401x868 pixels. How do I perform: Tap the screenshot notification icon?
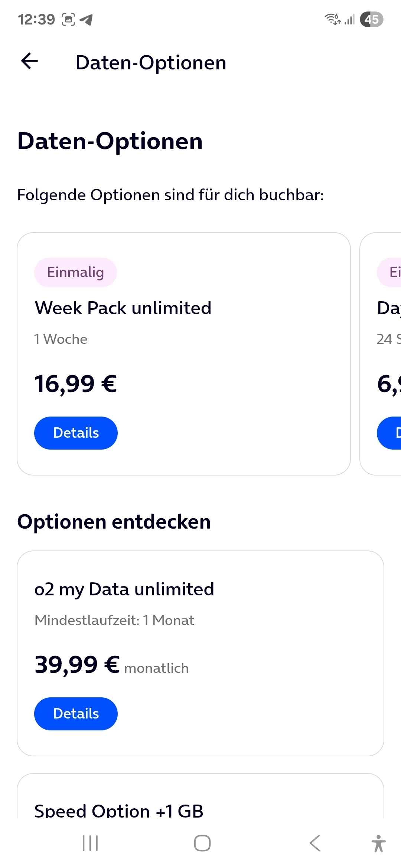68,19
